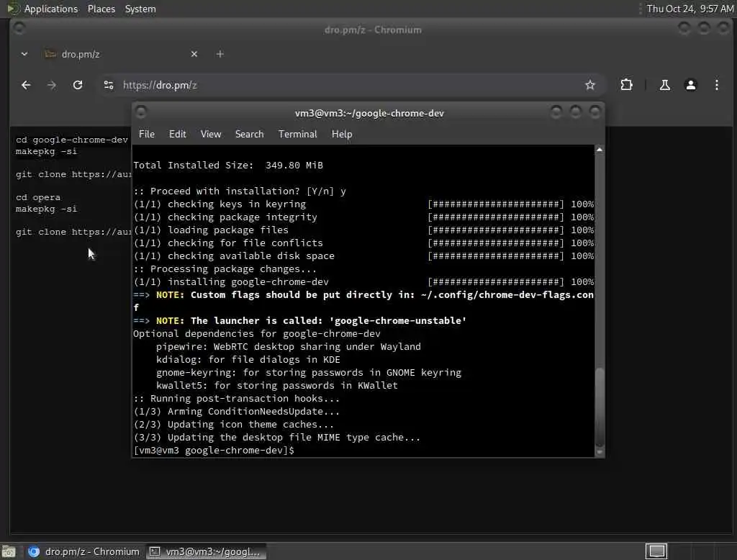The height and width of the screenshot is (560, 737).
Task: Click 'Total Installed Size' line in terminal
Action: point(228,166)
